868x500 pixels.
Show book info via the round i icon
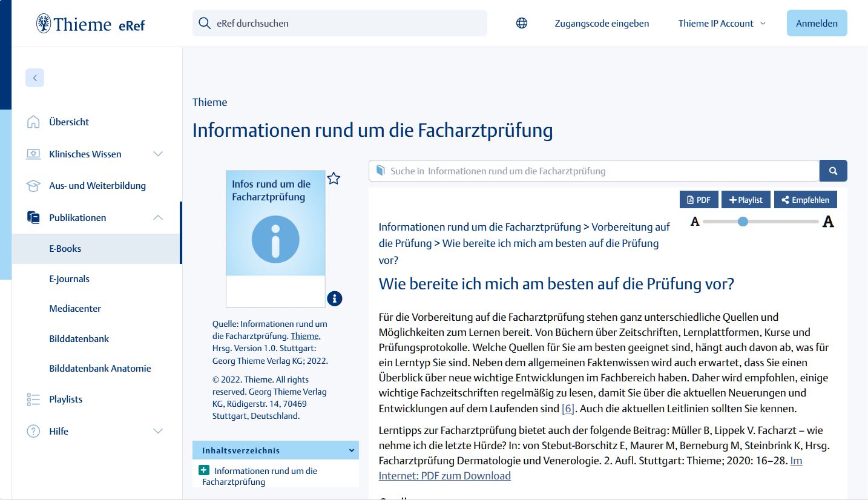click(335, 298)
